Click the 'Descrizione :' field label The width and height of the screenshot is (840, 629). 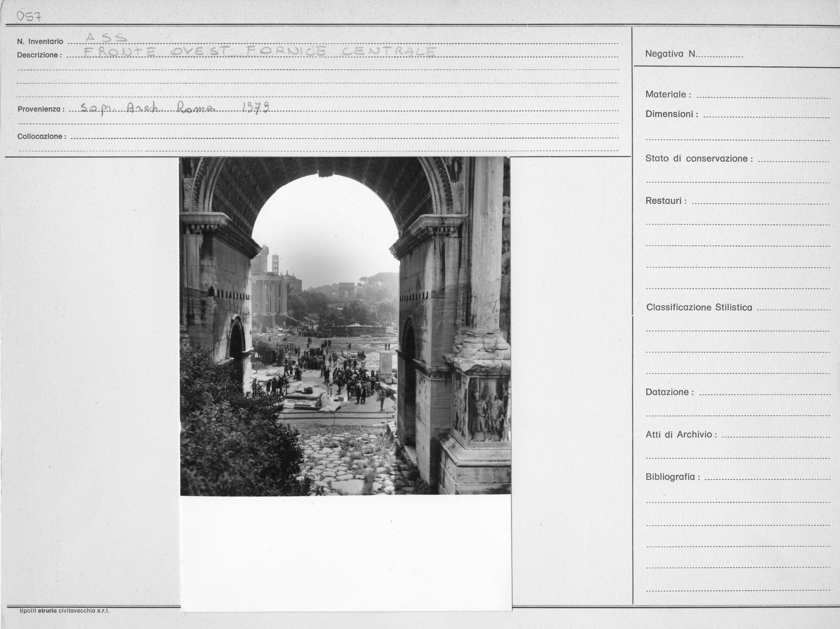[39, 55]
